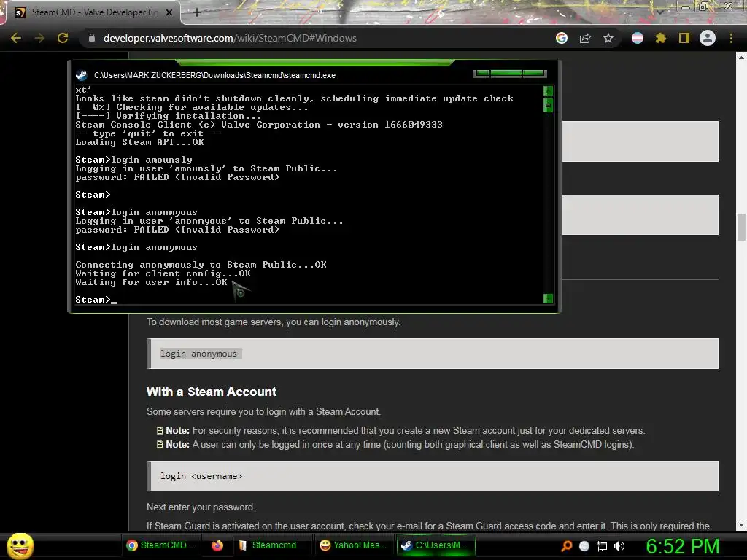The height and width of the screenshot is (560, 747).
Task: Click the round face tray icon
Action: point(584,546)
